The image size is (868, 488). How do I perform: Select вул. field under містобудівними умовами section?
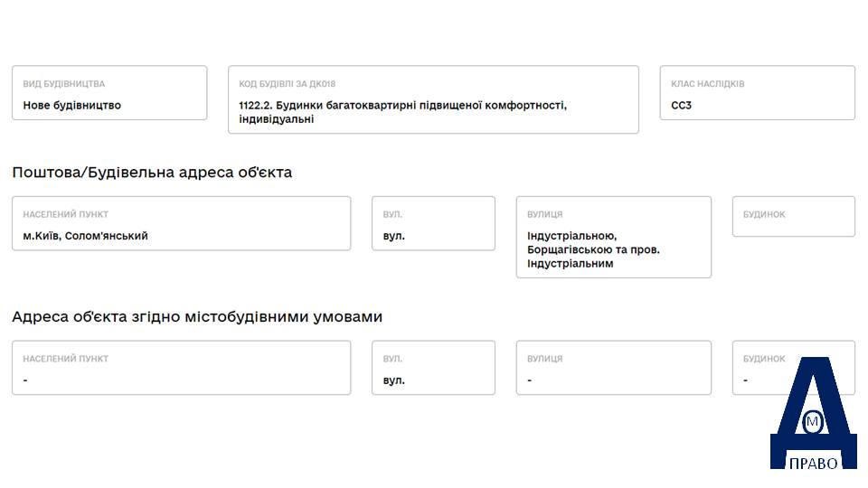click(x=433, y=368)
